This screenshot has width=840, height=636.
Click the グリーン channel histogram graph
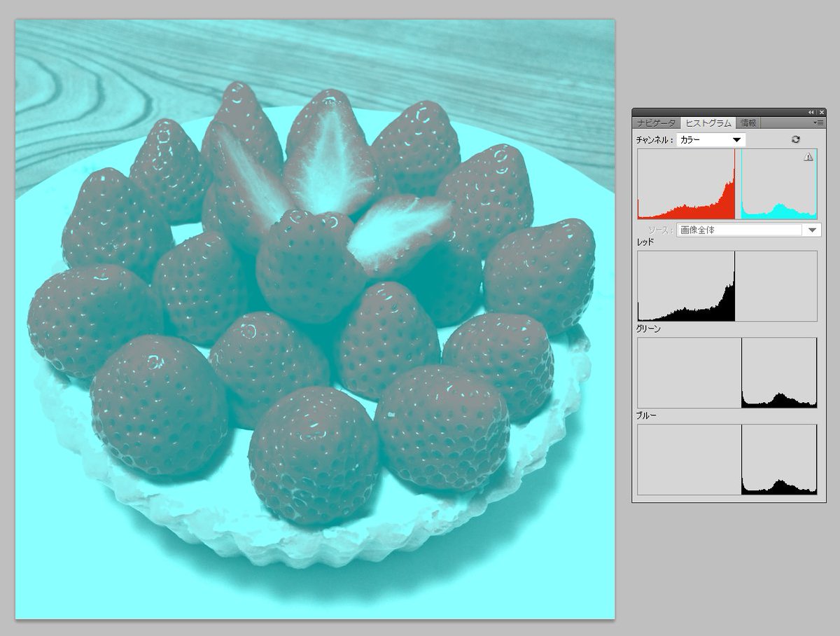pos(727,373)
